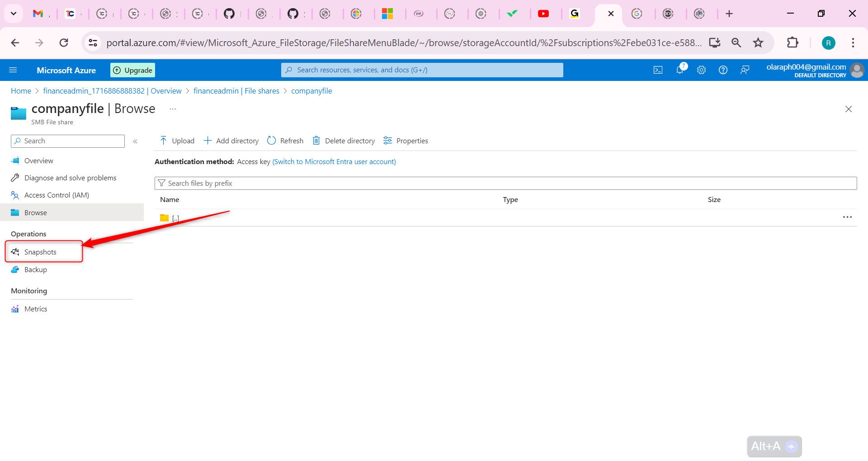Refresh the file listing
This screenshot has width=868, height=461.
[x=285, y=141]
